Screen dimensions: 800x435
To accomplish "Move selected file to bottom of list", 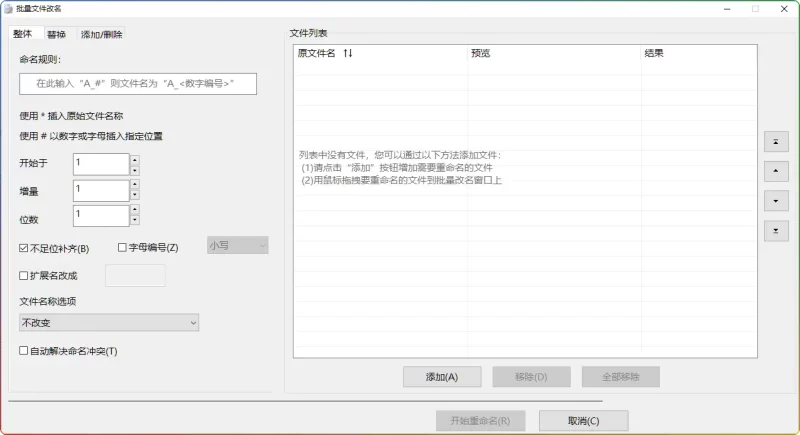I will [776, 231].
